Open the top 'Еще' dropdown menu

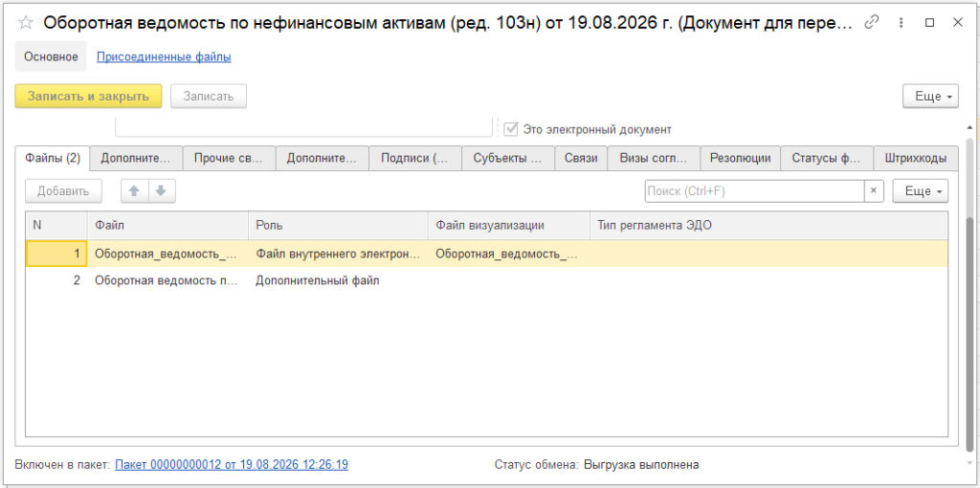[x=930, y=97]
